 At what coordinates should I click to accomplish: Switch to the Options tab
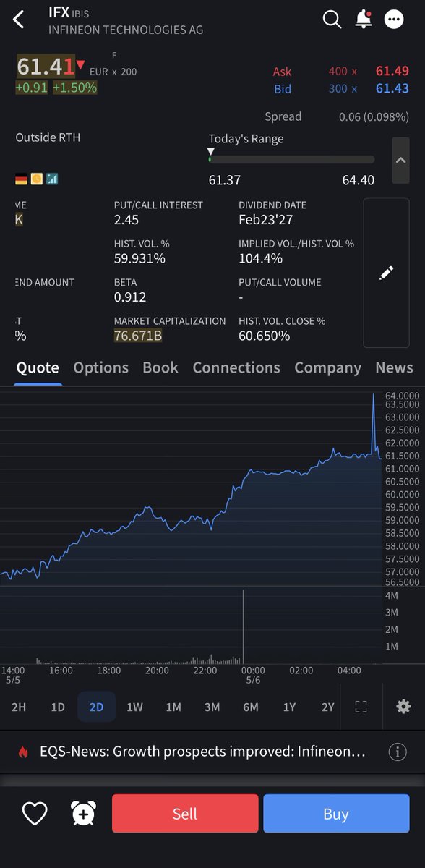pyautogui.click(x=100, y=367)
